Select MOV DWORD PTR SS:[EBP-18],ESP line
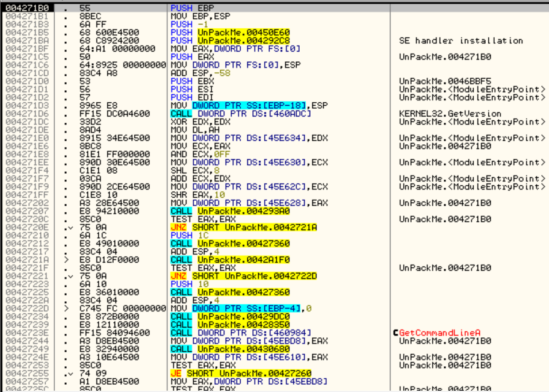The image size is (549, 392). 249,106
